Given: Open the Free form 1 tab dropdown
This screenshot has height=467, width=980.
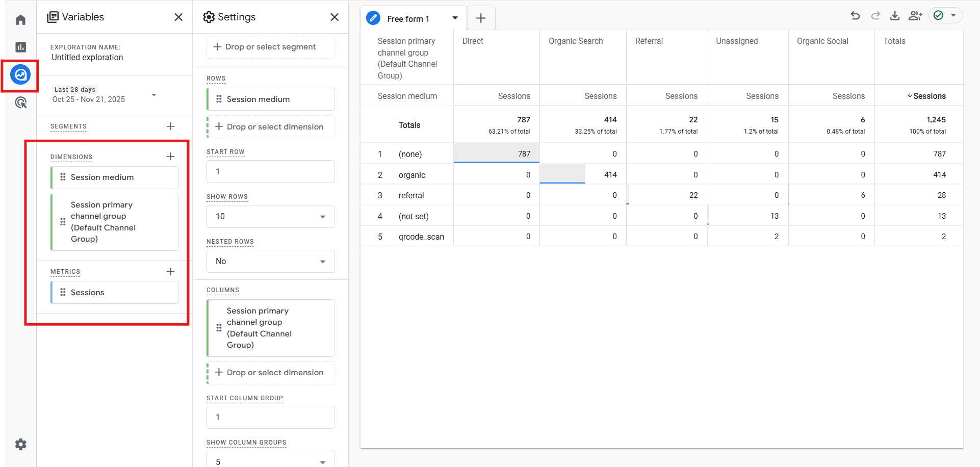Looking at the screenshot, I should coord(454,17).
